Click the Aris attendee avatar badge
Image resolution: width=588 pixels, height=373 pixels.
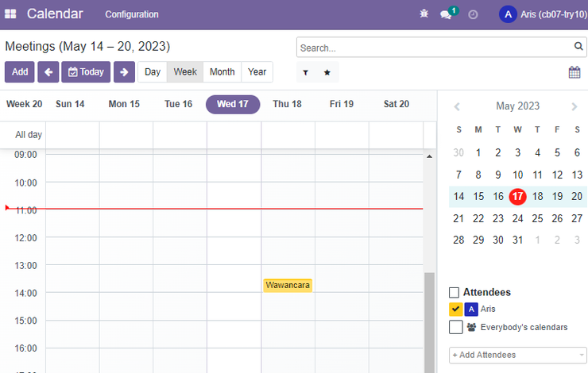point(471,309)
